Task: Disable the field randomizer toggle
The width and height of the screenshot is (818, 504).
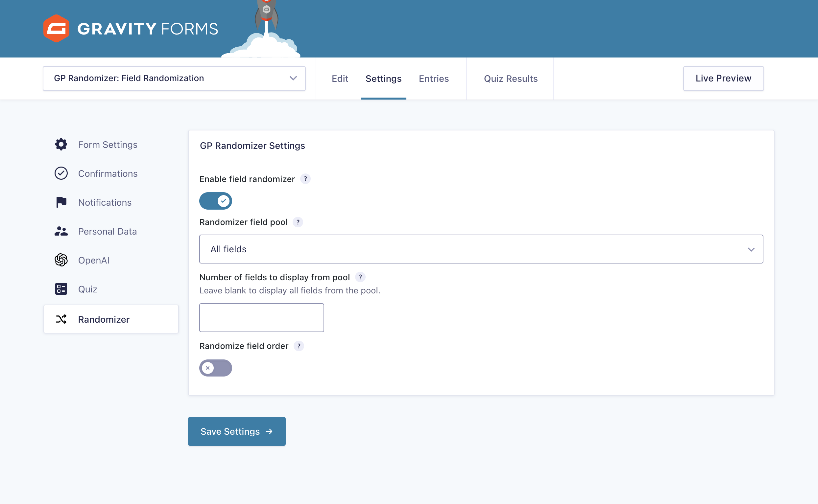Action: coord(215,201)
